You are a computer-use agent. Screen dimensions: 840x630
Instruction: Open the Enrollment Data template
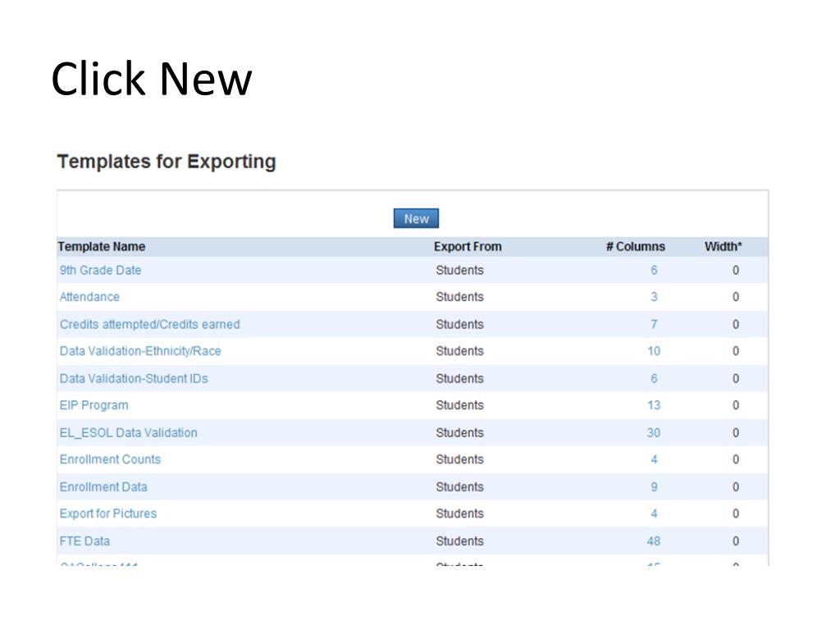pos(103,487)
